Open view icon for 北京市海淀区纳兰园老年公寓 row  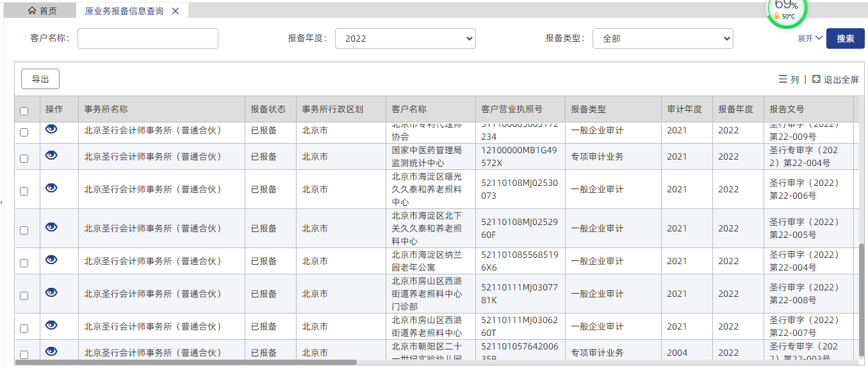[51, 260]
